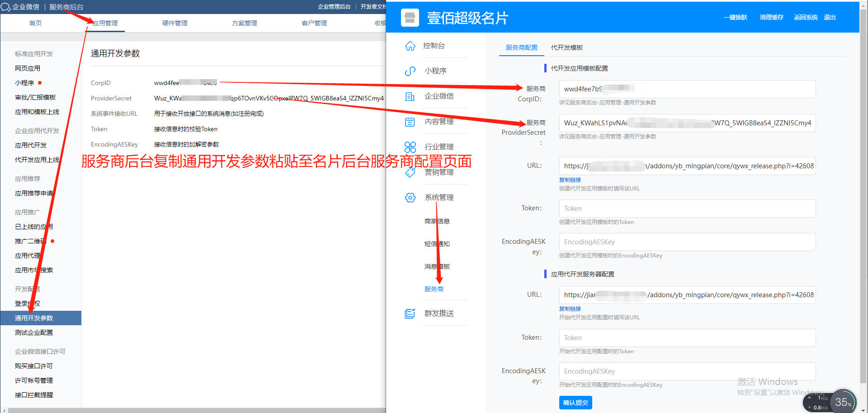Open 应用和模板上线 in left sidebar

[x=37, y=112]
